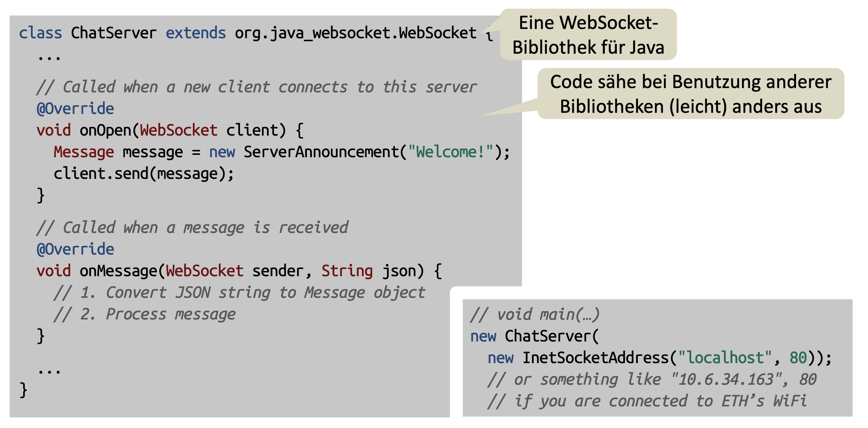Viewport: 868px width, 428px height.
Task: Click the 'String' type of json parameter
Action: coord(347,271)
